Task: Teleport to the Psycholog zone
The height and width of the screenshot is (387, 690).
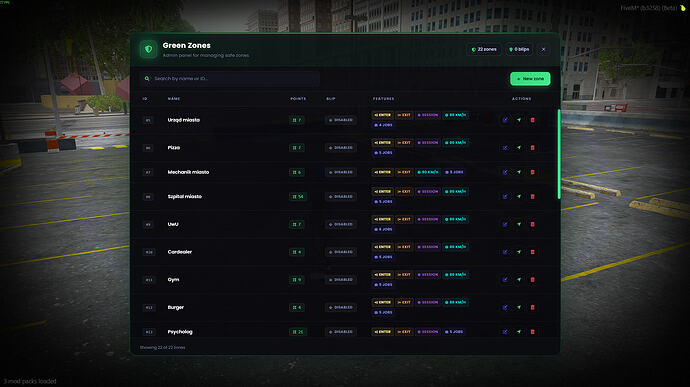Action: click(519, 332)
